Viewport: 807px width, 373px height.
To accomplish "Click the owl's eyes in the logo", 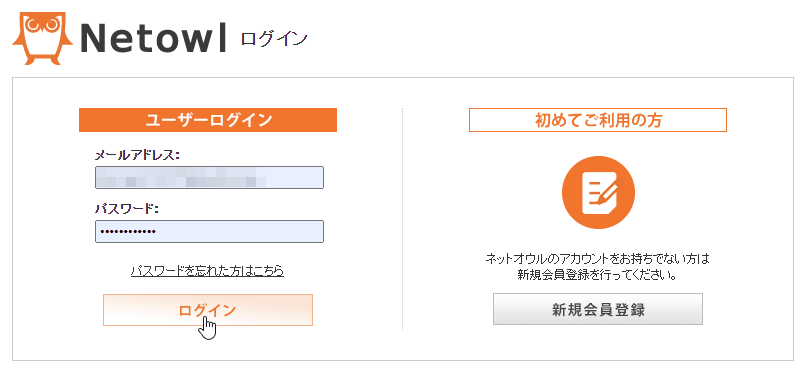I will (42, 26).
